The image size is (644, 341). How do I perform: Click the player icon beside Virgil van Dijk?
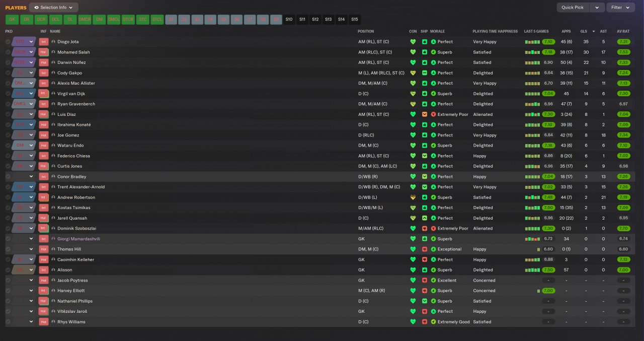click(x=53, y=94)
